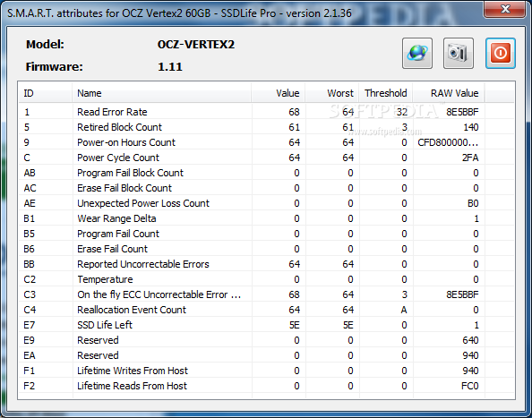Click Reserved name in row E9

tap(98, 340)
